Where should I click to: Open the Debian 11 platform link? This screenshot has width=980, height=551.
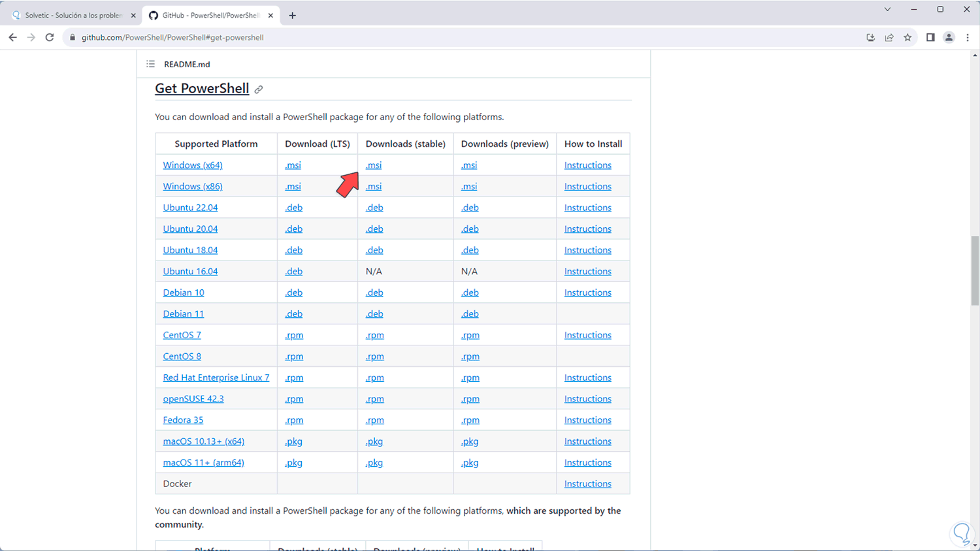(184, 314)
